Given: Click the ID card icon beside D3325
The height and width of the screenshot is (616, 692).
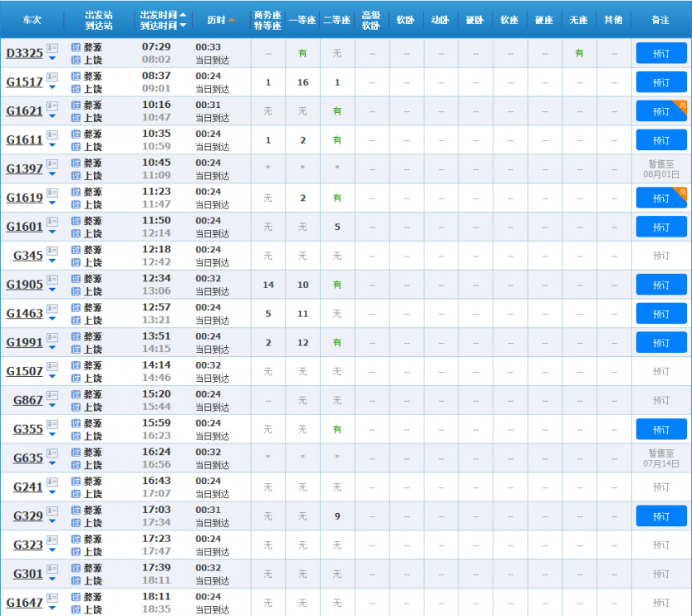Looking at the screenshot, I should 52,48.
